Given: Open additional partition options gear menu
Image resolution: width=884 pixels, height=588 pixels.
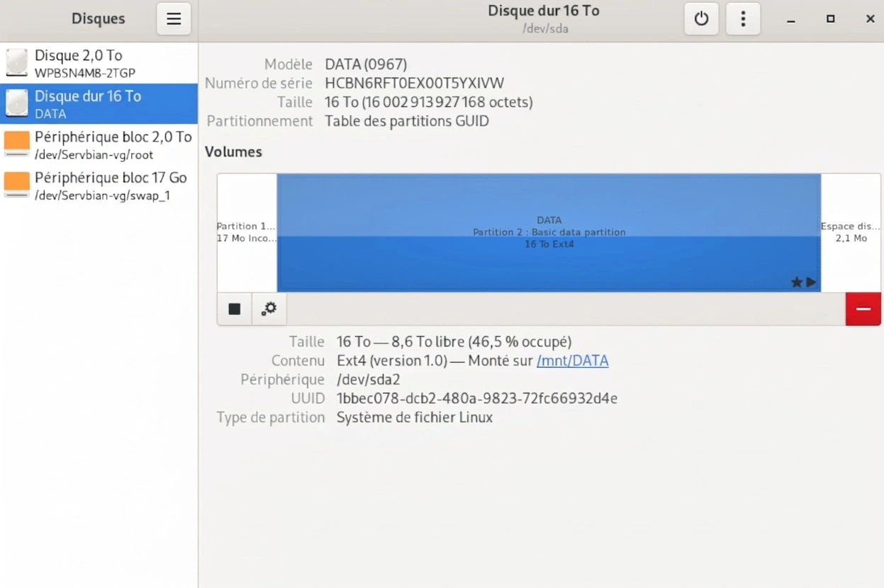Looking at the screenshot, I should point(269,309).
